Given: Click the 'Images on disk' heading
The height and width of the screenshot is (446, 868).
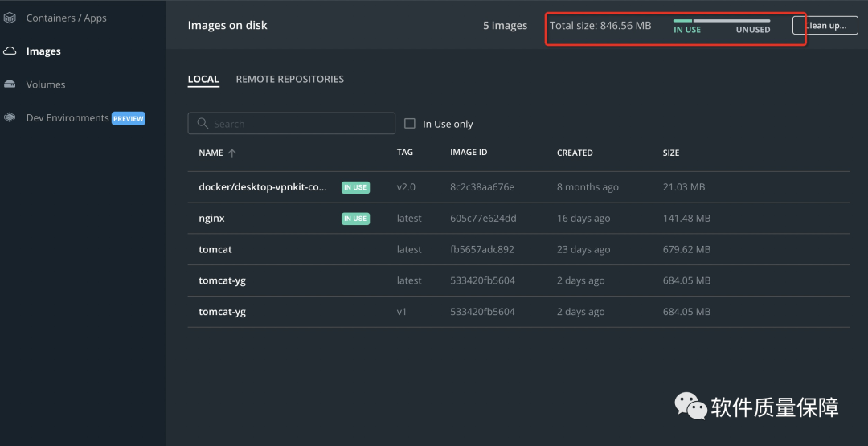Looking at the screenshot, I should [227, 26].
